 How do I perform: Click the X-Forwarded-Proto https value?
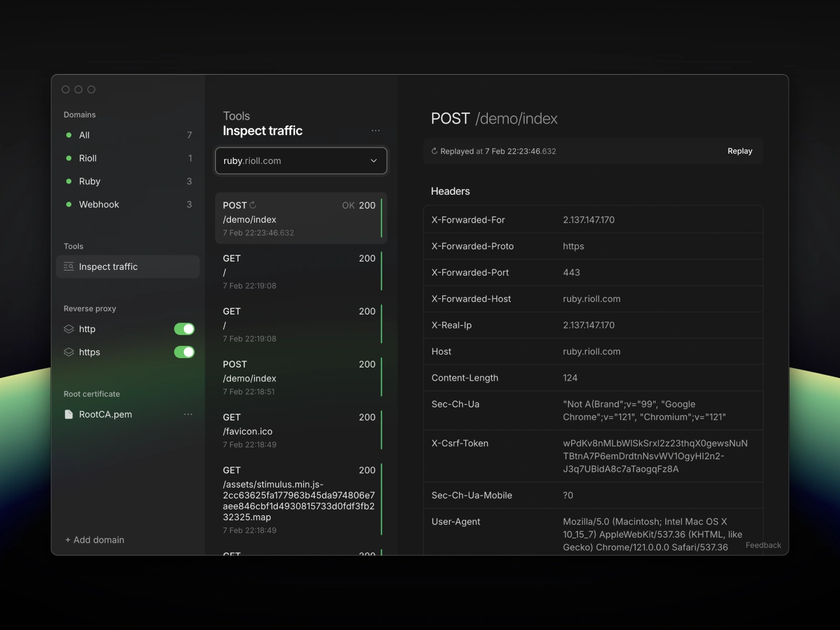click(x=573, y=246)
